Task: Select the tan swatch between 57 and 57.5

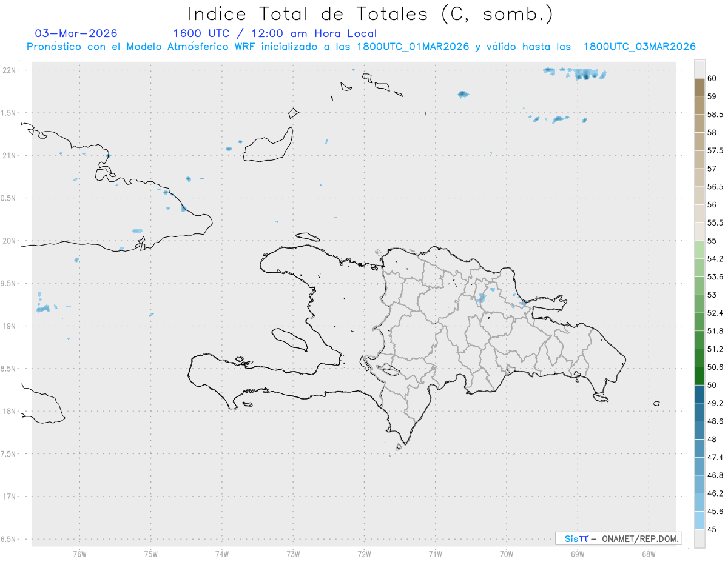Action: point(699,159)
